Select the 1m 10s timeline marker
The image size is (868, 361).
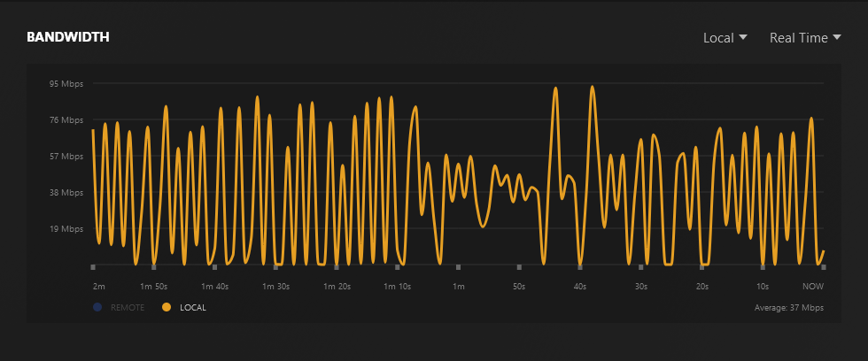click(x=398, y=267)
